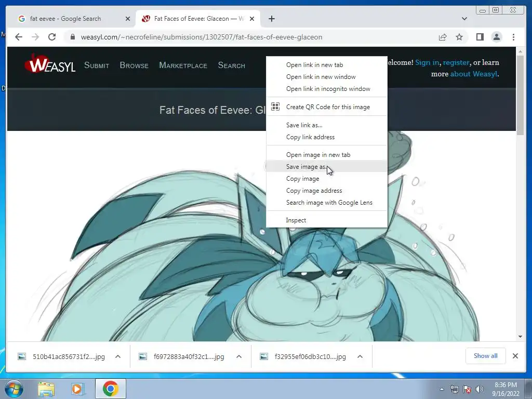Click the QR code icon in the context menu
Viewport: 532px width, 399px height.
275,107
